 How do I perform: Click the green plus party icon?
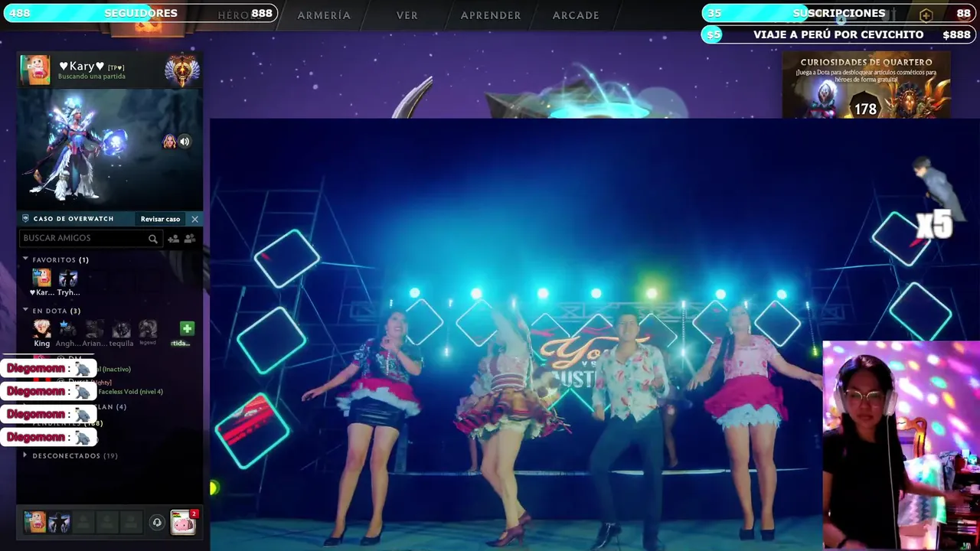(187, 328)
